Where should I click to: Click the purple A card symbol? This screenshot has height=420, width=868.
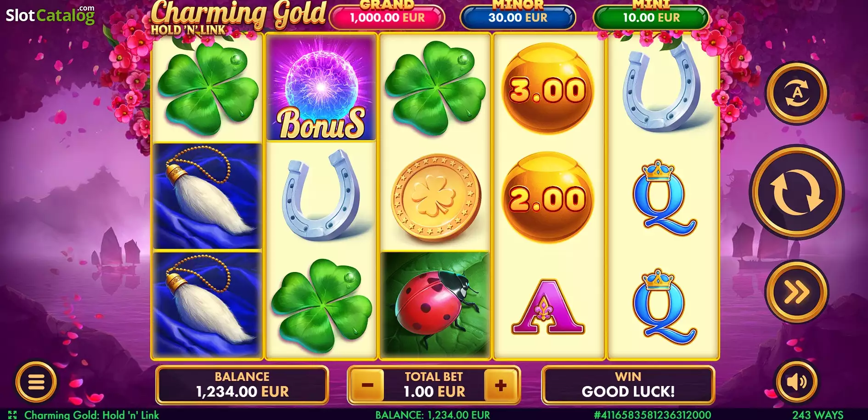(547, 306)
